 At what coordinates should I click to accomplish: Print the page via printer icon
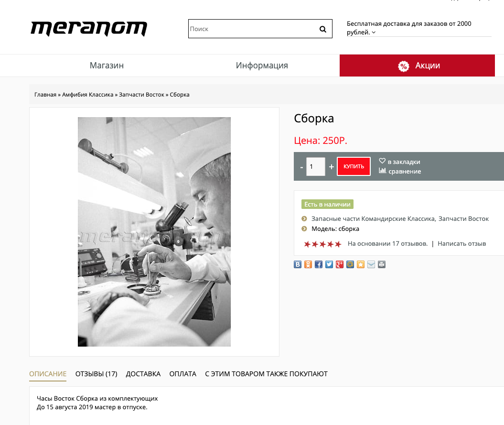coord(382,264)
